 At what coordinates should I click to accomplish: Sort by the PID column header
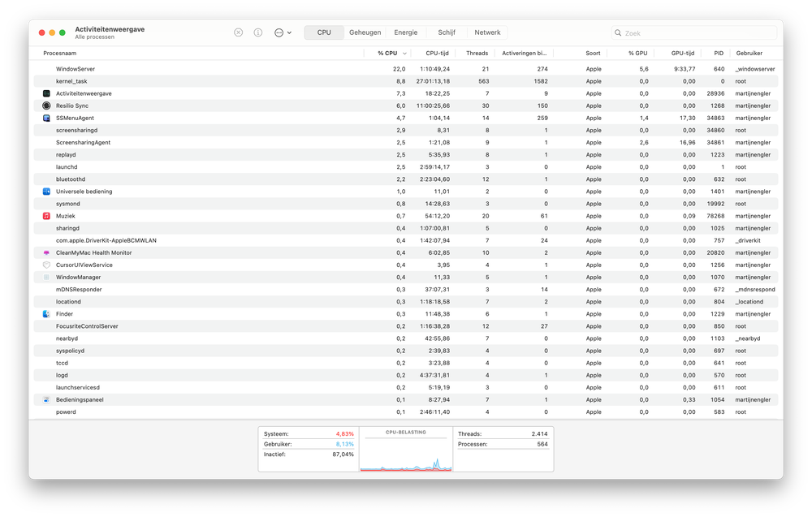point(719,54)
